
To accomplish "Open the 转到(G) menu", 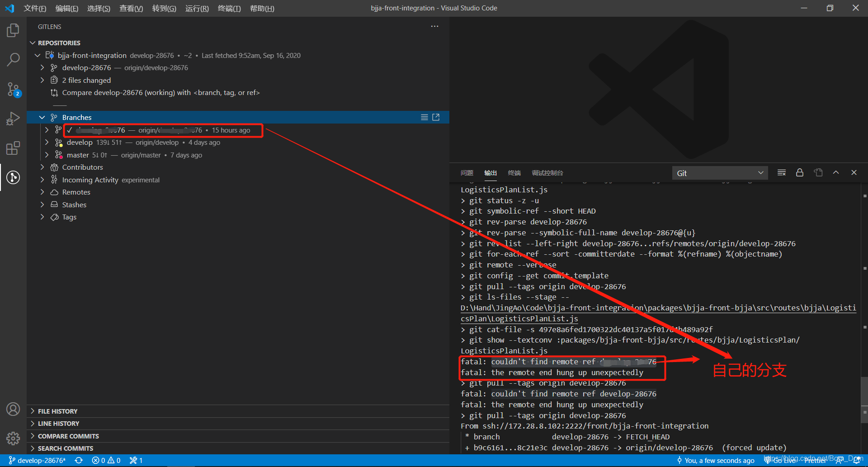I will [164, 8].
